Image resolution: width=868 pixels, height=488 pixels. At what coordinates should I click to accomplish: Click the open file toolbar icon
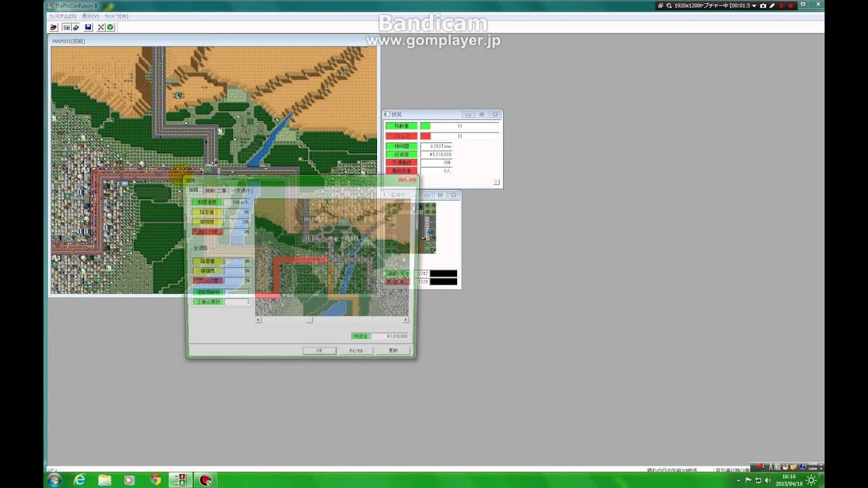54,27
